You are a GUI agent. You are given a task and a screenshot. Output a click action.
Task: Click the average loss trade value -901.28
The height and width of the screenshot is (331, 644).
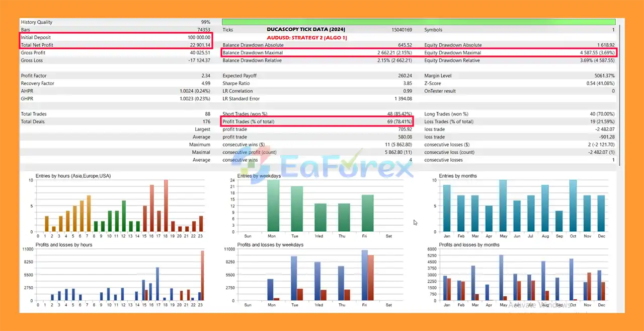pos(606,137)
